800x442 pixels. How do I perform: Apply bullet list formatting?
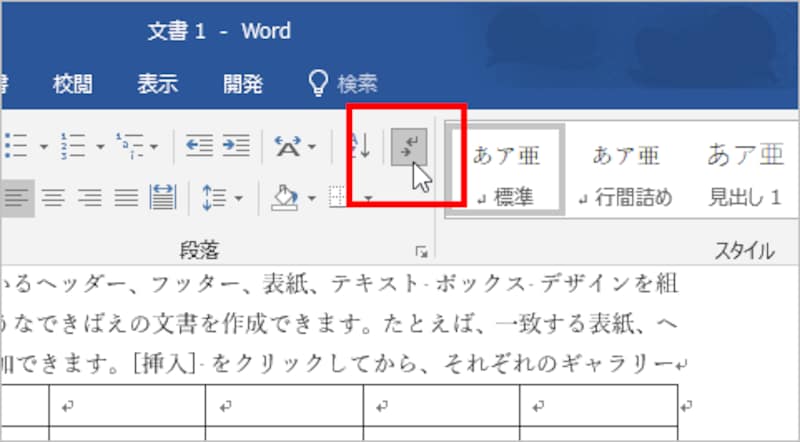[x=17, y=147]
